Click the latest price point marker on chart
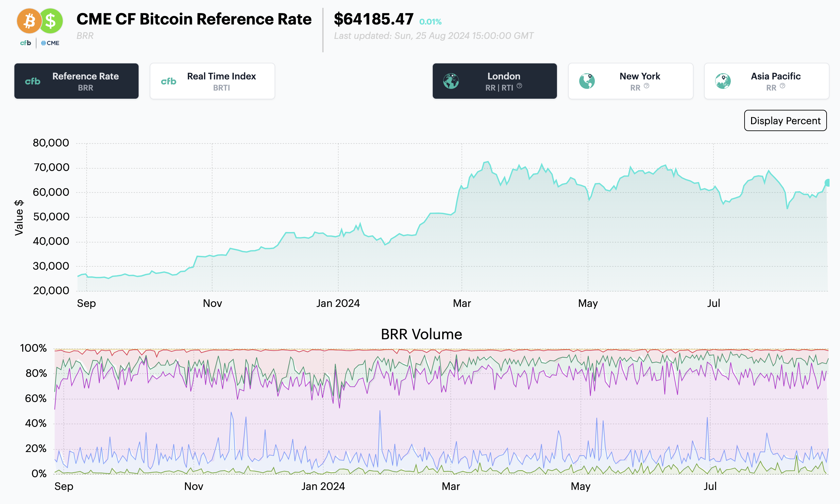 pos(828,183)
